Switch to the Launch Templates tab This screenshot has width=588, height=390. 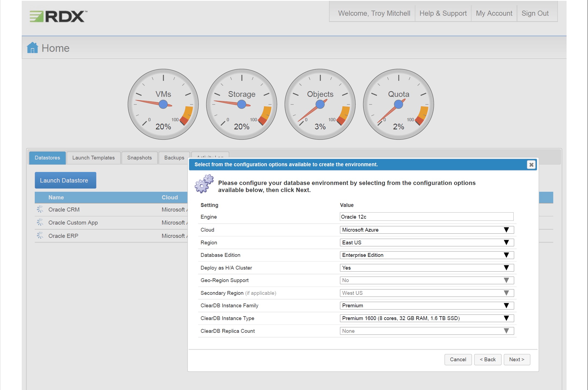(x=93, y=158)
